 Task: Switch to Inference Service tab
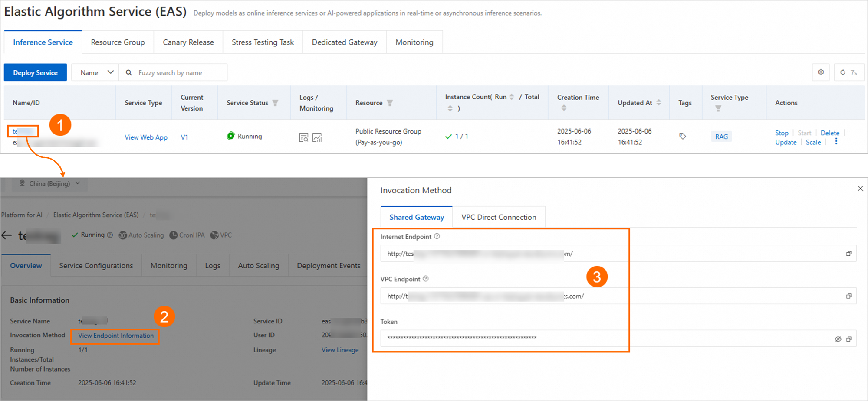coord(43,42)
